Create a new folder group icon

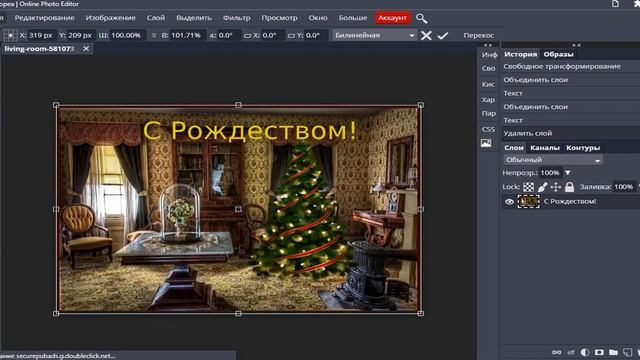click(x=613, y=352)
